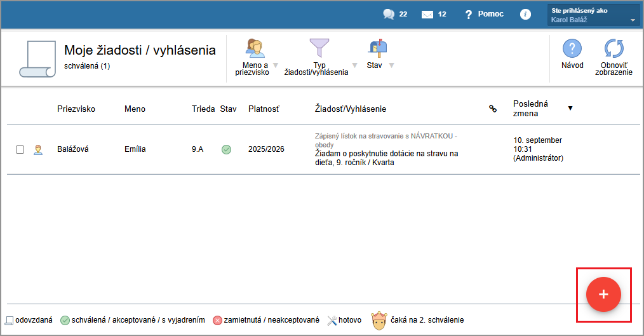Click the red plus add-request button
644x336 pixels.
(x=603, y=295)
